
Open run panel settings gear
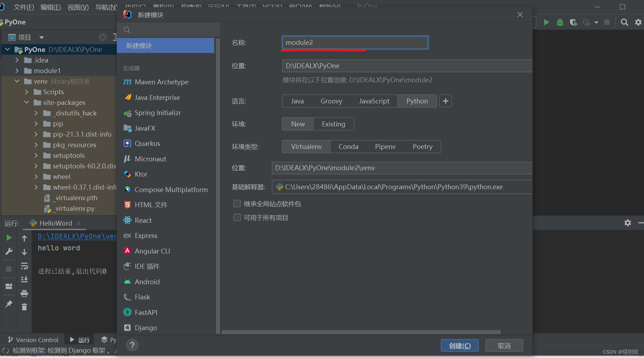(628, 223)
